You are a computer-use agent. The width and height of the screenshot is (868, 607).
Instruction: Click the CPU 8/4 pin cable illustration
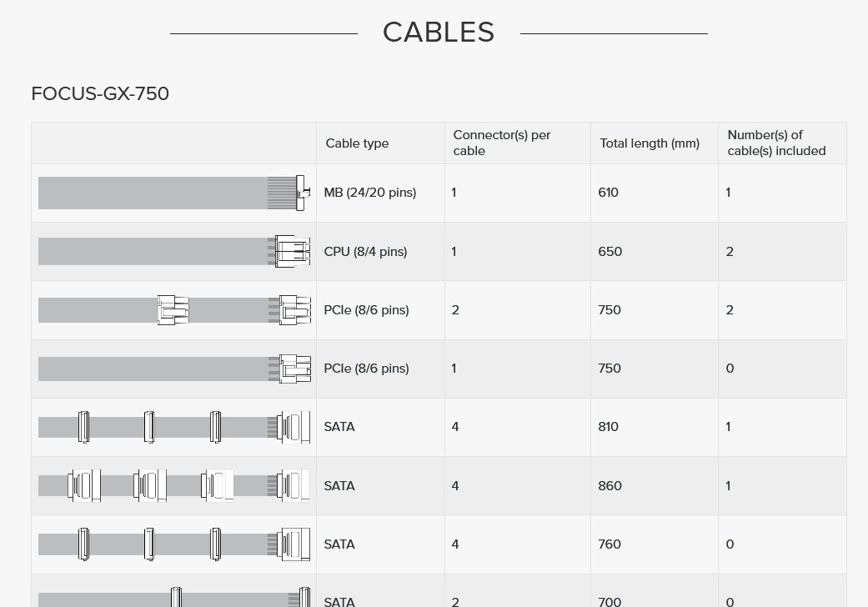click(173, 251)
